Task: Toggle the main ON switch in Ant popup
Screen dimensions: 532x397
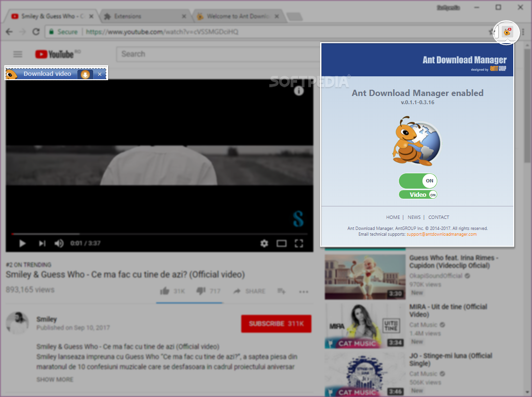Action: click(x=418, y=180)
